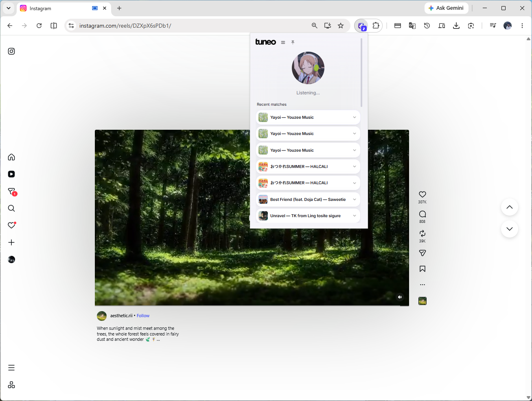
Task: Open the Also from Meta icon
Action: [11, 385]
